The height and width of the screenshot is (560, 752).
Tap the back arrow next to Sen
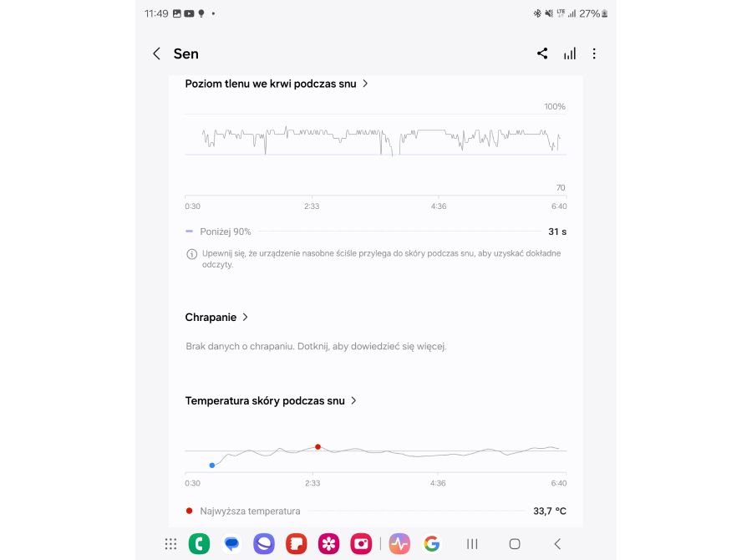pyautogui.click(x=156, y=53)
